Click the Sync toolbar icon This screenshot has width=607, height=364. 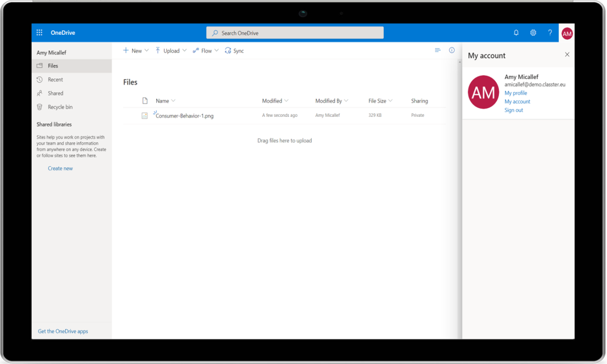point(234,50)
